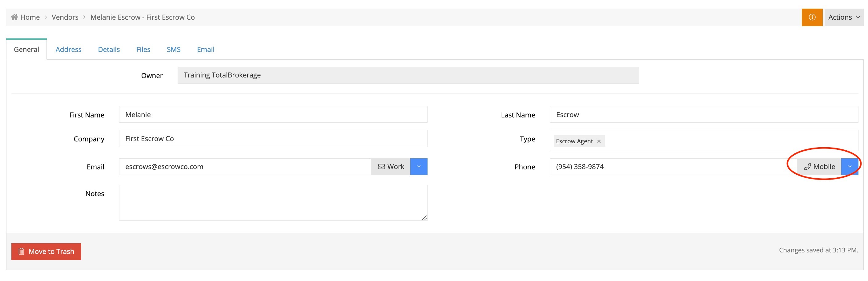Click the Owner field Training TotalBrokerage

[x=408, y=75]
